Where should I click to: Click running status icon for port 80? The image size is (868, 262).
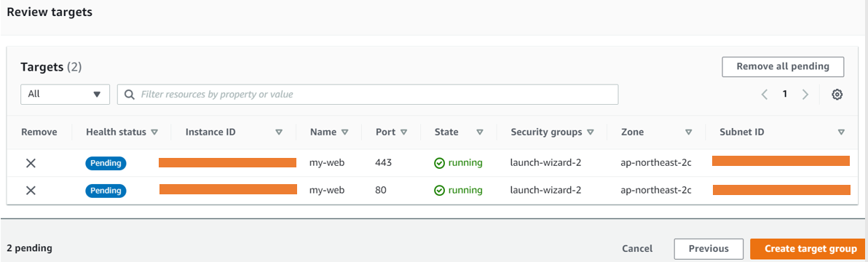point(439,190)
